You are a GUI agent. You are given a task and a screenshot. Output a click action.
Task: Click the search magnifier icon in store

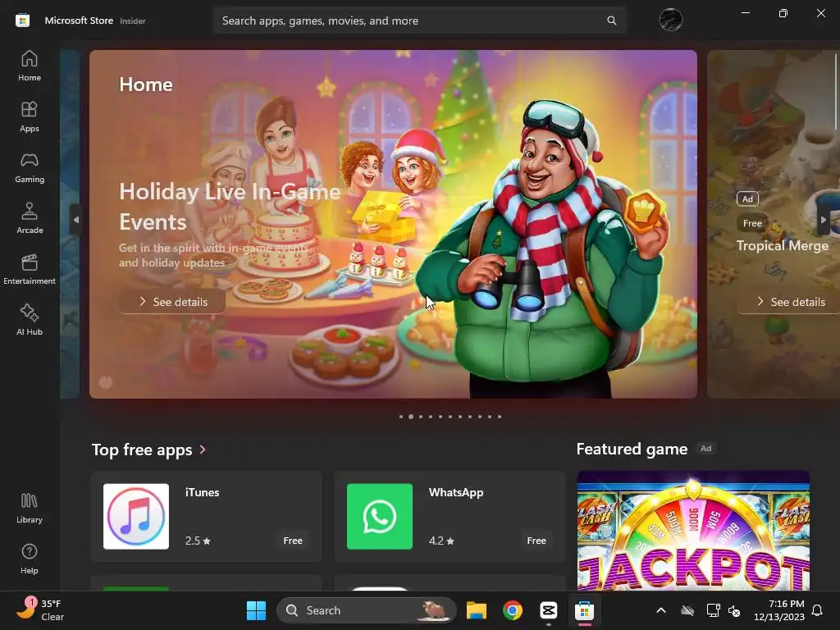[611, 21]
